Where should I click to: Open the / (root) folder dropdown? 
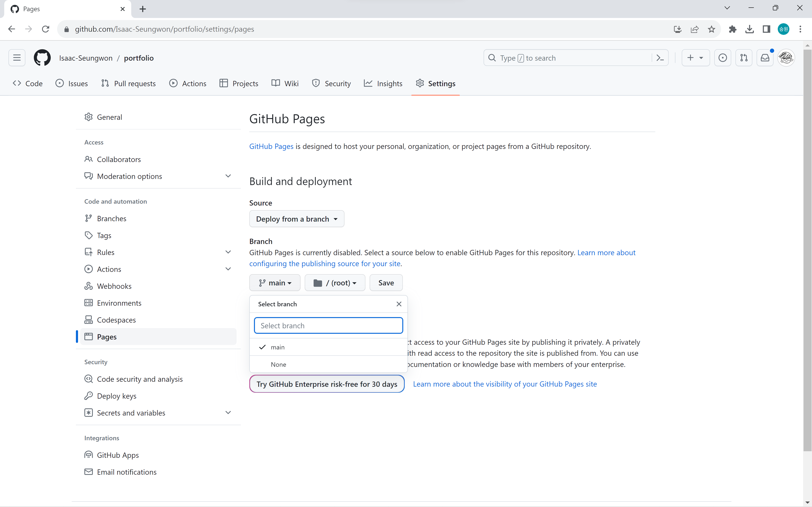[x=335, y=283]
